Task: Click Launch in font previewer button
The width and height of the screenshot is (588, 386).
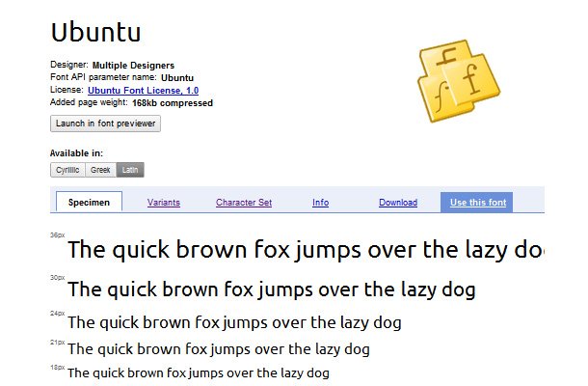Action: (105, 124)
